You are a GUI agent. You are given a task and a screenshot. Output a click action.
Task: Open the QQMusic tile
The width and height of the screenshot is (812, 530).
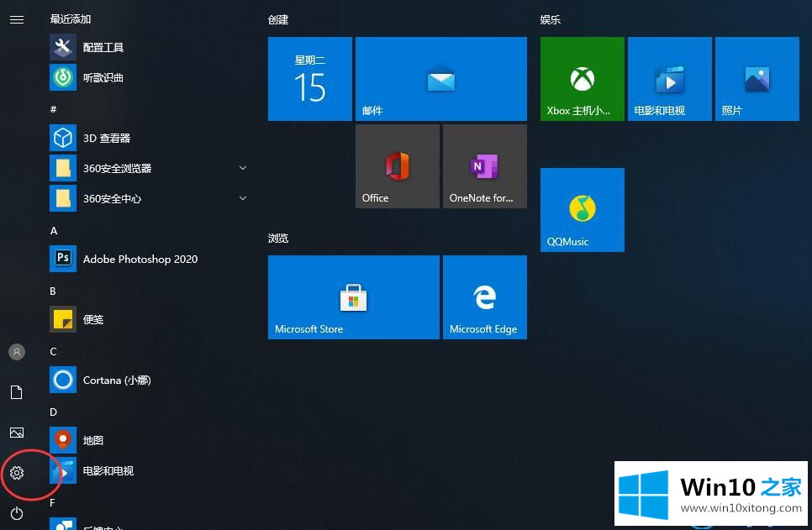[x=582, y=210]
